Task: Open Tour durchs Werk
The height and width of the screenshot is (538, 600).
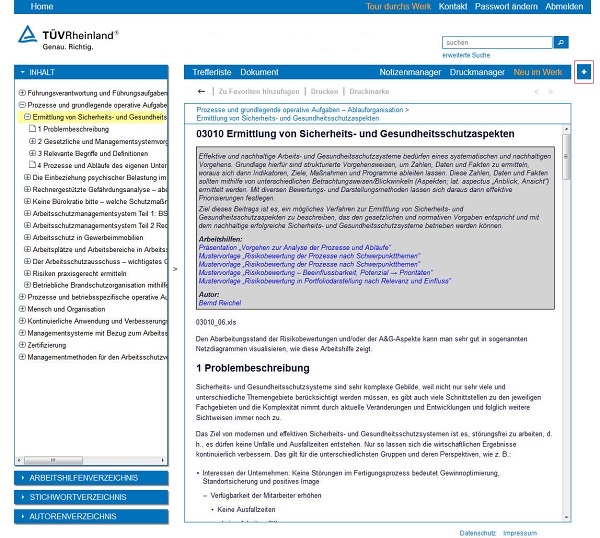Action: [x=398, y=7]
